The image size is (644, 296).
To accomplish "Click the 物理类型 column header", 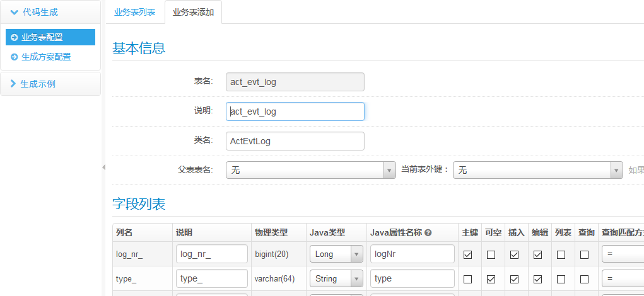I will pos(278,233).
